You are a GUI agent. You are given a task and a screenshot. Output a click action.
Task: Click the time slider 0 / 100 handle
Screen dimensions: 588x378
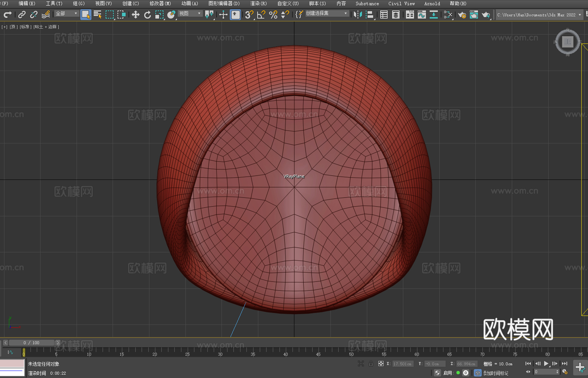tap(32, 343)
